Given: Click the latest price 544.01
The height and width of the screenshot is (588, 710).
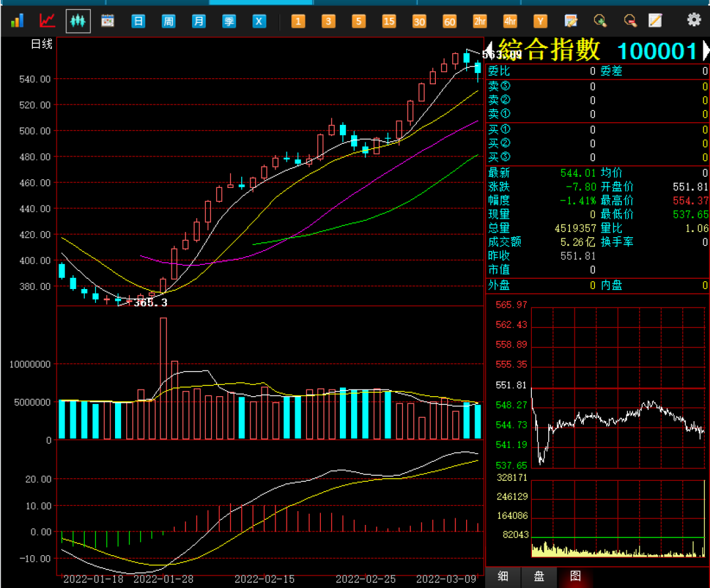Looking at the screenshot, I should (578, 173).
